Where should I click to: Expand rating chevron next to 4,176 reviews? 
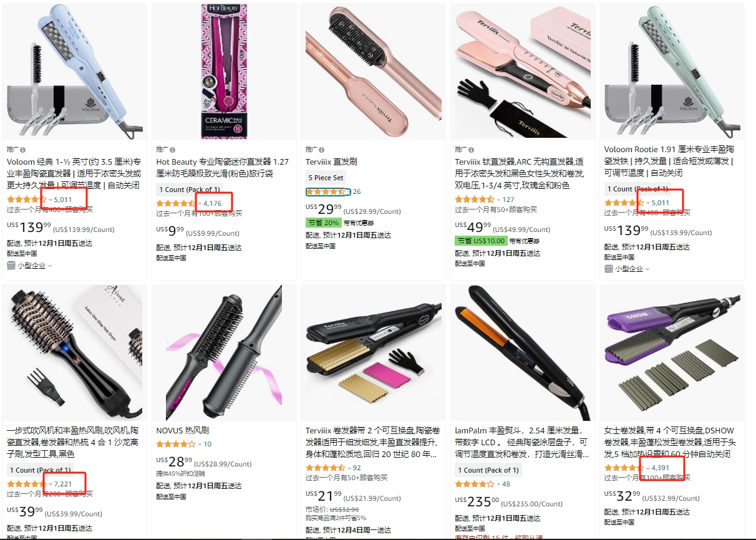200,204
